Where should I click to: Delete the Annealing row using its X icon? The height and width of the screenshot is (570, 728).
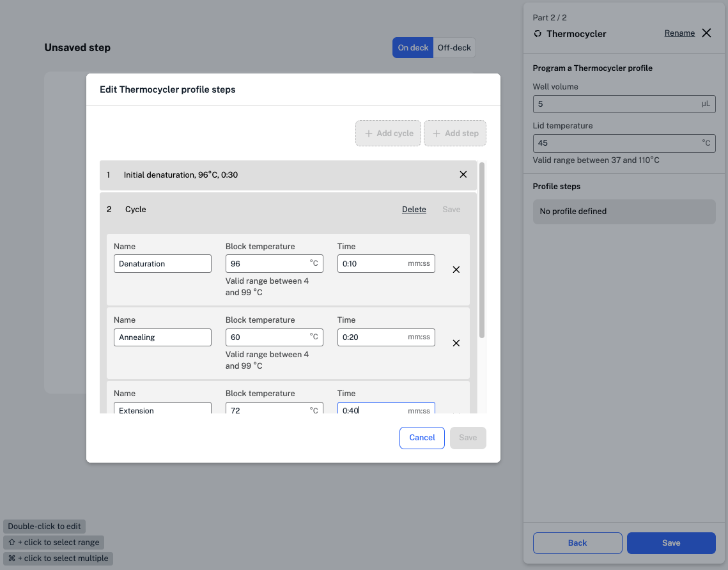456,343
